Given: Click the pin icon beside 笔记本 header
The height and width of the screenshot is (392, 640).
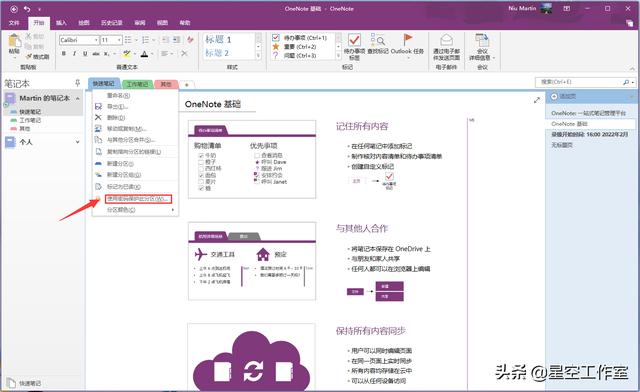Looking at the screenshot, I should pos(78,83).
